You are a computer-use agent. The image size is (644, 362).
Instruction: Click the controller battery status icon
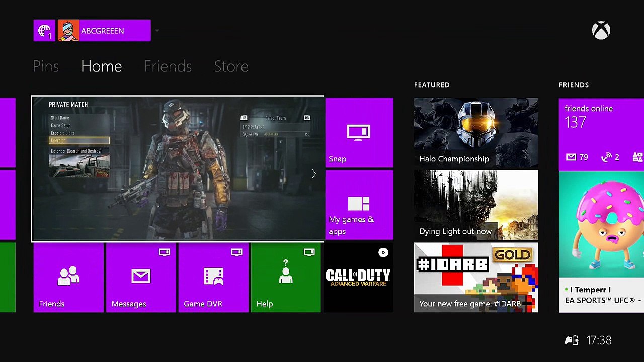[x=572, y=340]
